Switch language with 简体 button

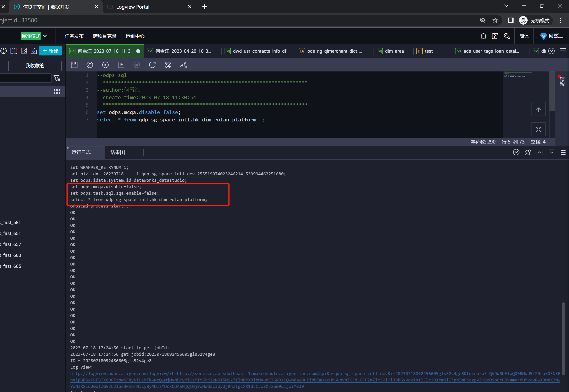tap(524, 36)
